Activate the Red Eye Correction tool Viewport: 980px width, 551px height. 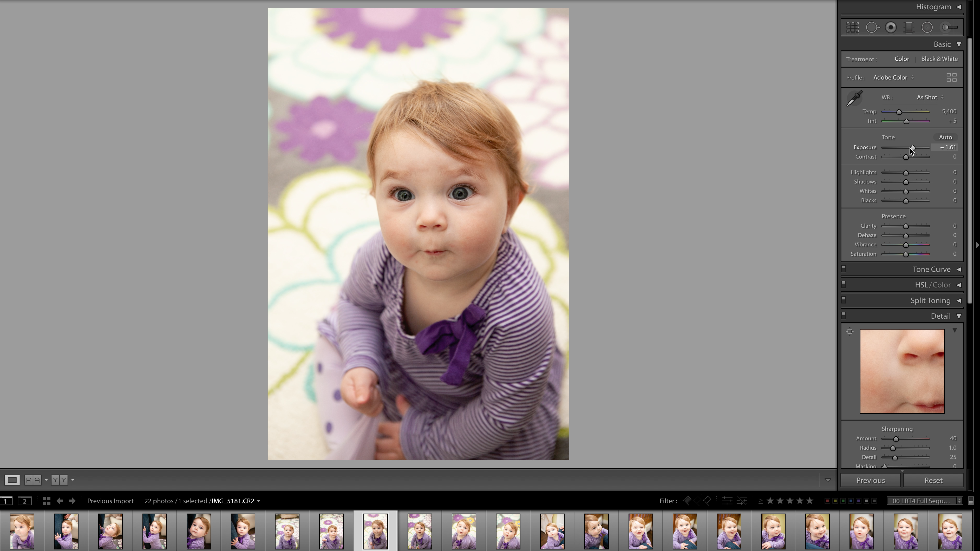click(x=891, y=27)
